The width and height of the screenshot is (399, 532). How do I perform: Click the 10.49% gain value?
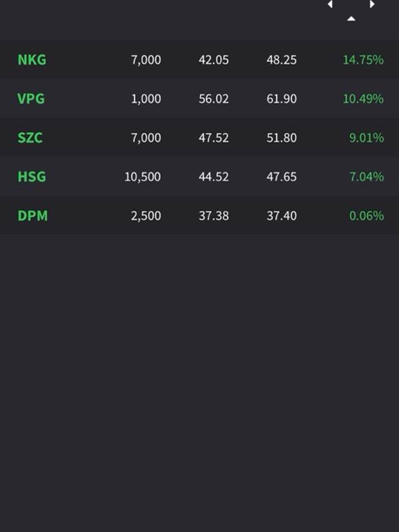click(x=363, y=98)
